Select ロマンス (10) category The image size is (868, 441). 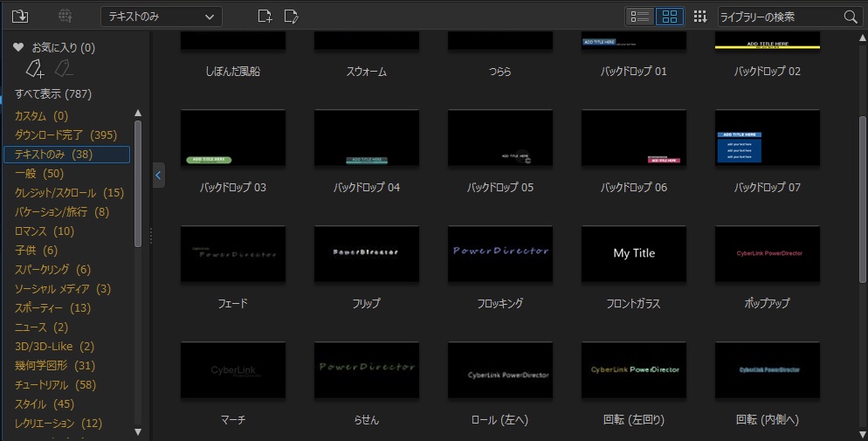coord(45,231)
